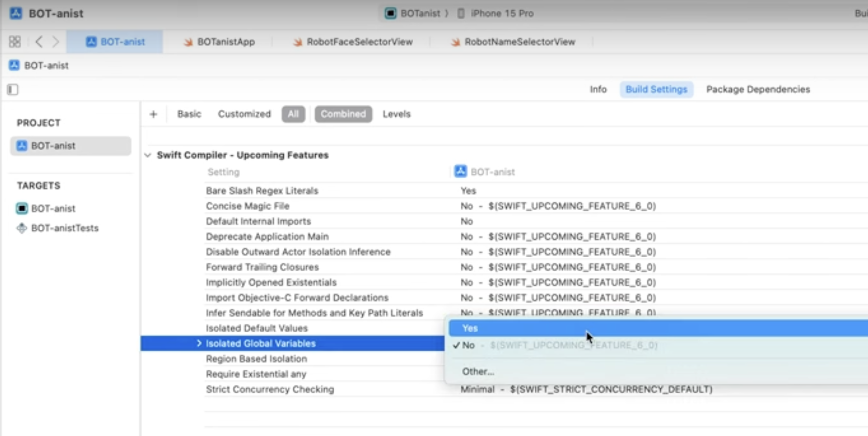Select the BOT-anistTests target
Viewport: 868px width, 436px height.
pyautogui.click(x=57, y=228)
